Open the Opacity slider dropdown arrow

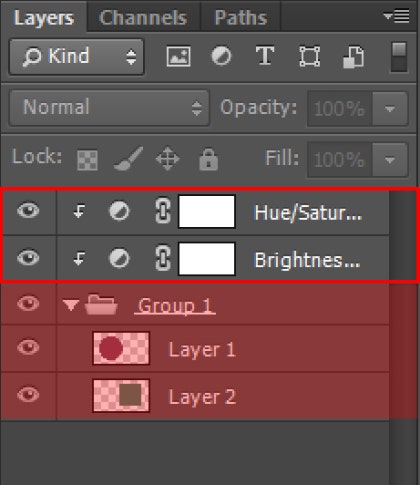(x=390, y=109)
